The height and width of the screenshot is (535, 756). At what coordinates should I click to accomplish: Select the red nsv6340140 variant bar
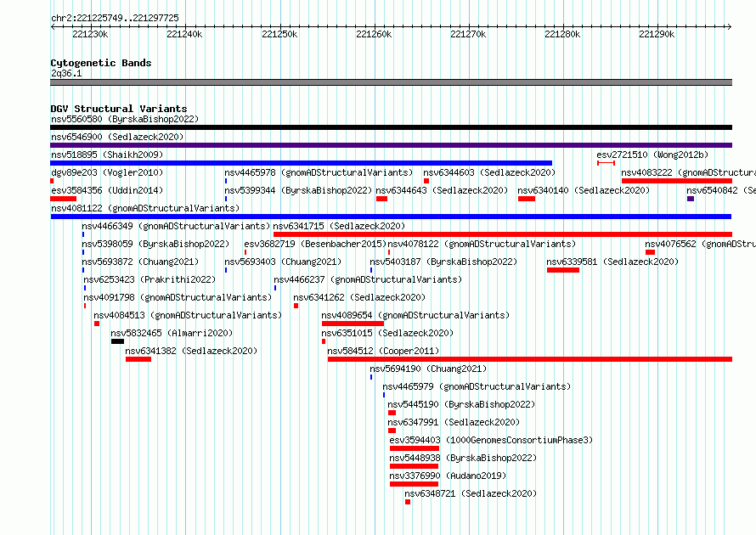pyautogui.click(x=527, y=199)
